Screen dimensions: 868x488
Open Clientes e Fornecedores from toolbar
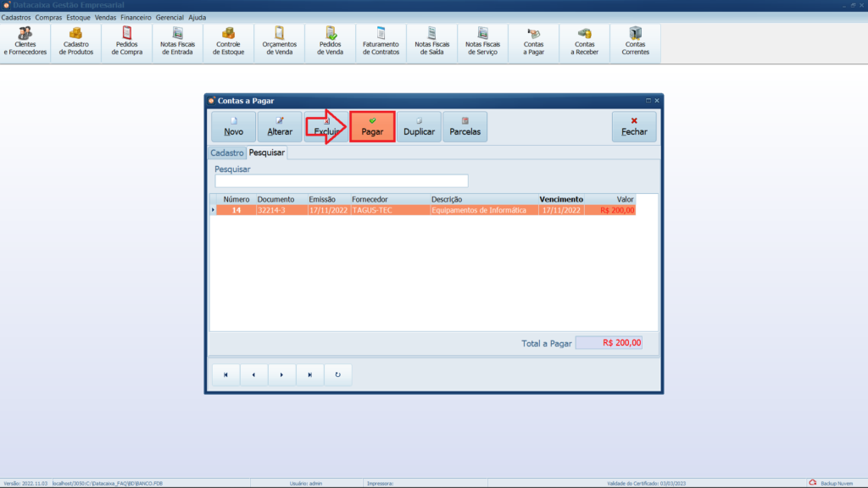(25, 42)
